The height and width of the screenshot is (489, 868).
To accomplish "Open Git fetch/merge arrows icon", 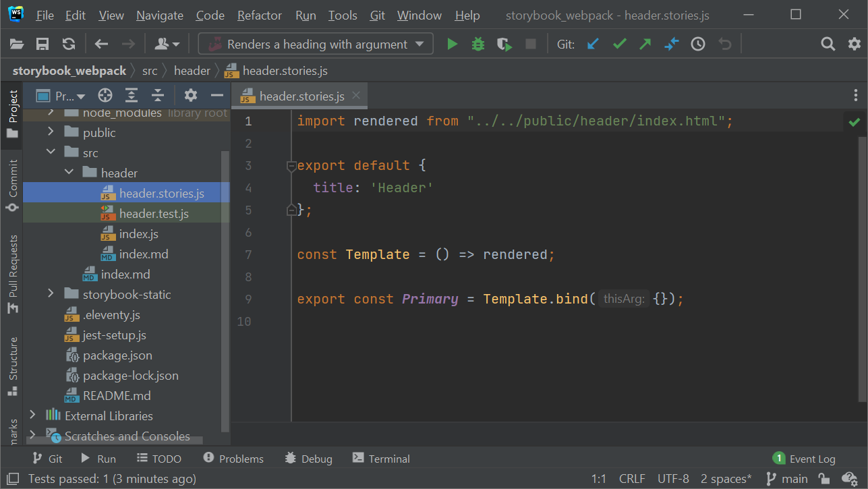I will click(672, 45).
